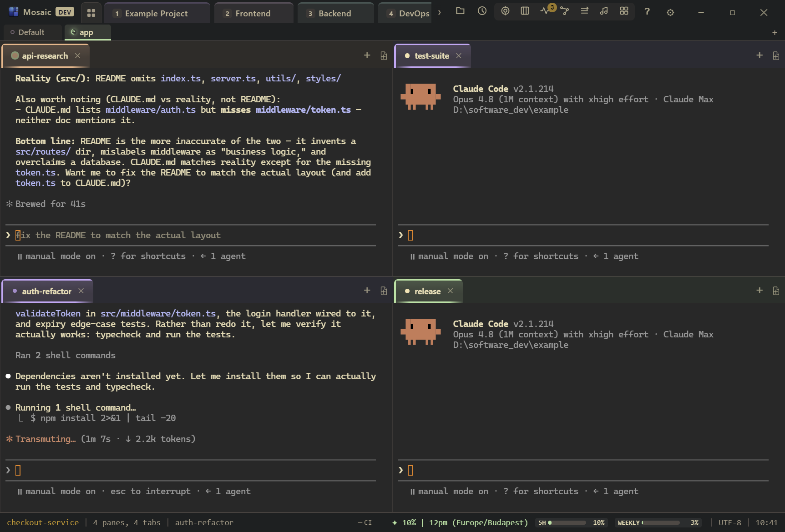
Task: Close the release tab
Action: tap(451, 291)
